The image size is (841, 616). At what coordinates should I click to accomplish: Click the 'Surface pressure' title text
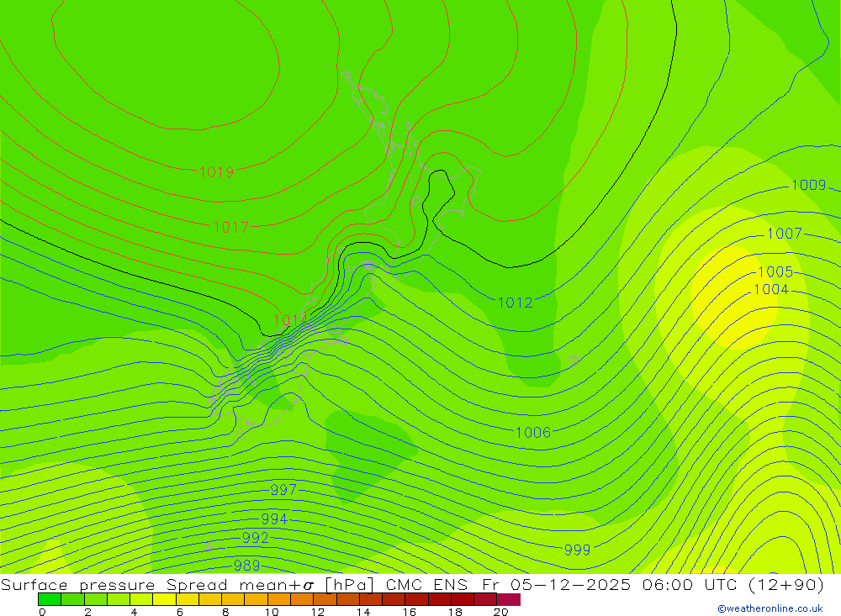tap(77, 585)
